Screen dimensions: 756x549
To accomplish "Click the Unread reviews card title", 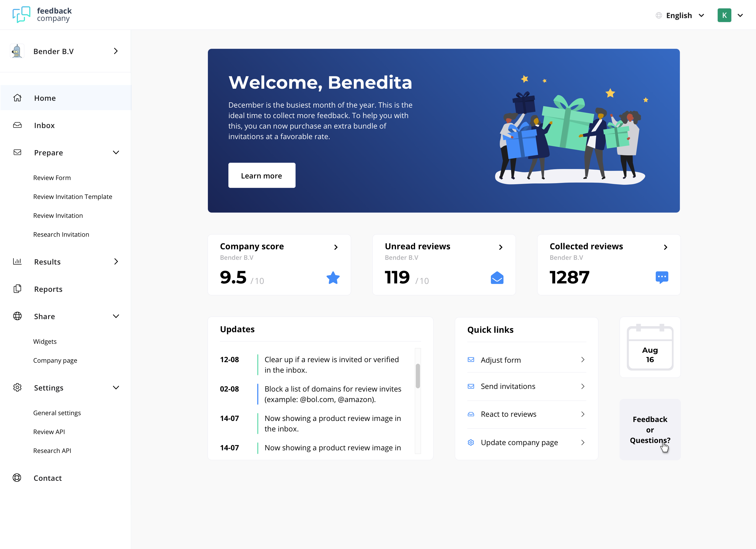I will pyautogui.click(x=417, y=246).
